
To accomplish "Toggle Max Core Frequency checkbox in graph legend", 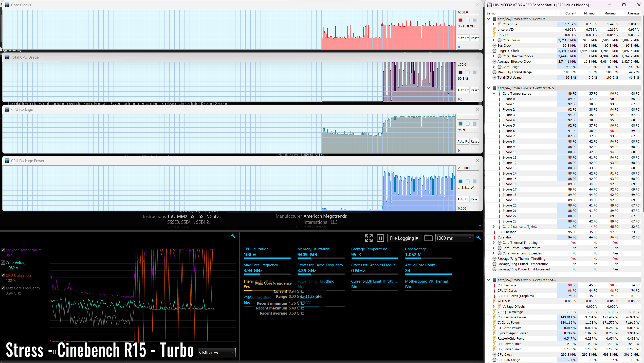I will pyautogui.click(x=3, y=288).
